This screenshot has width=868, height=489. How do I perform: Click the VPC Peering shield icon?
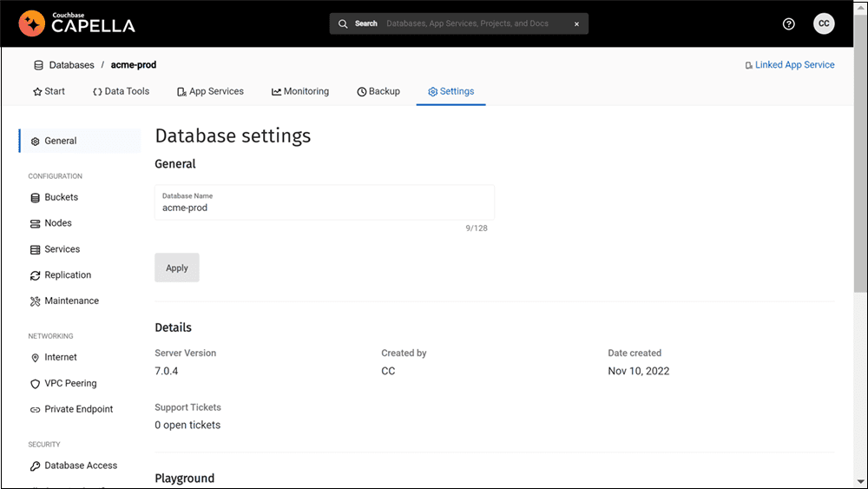coord(36,384)
